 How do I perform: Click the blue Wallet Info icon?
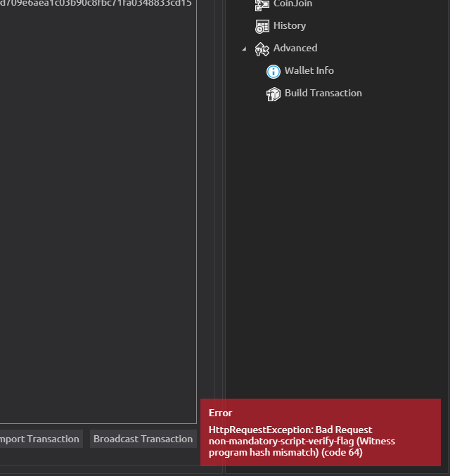click(274, 72)
